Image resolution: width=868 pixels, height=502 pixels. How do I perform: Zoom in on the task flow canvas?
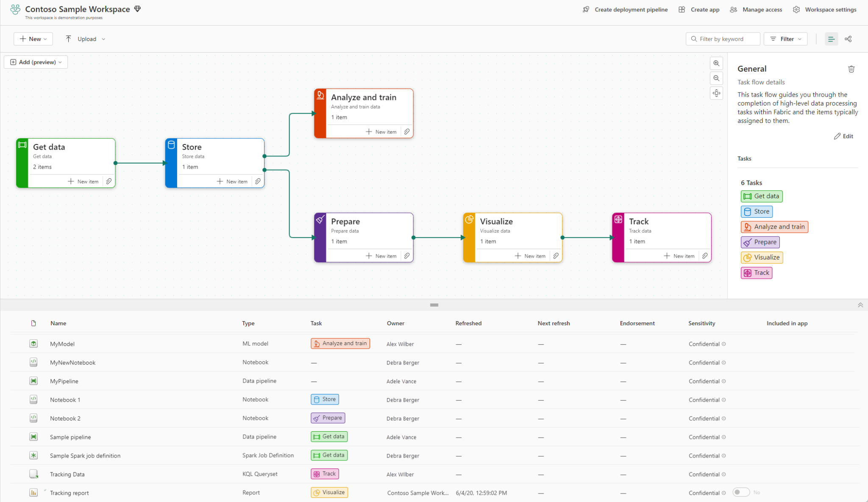coord(716,63)
